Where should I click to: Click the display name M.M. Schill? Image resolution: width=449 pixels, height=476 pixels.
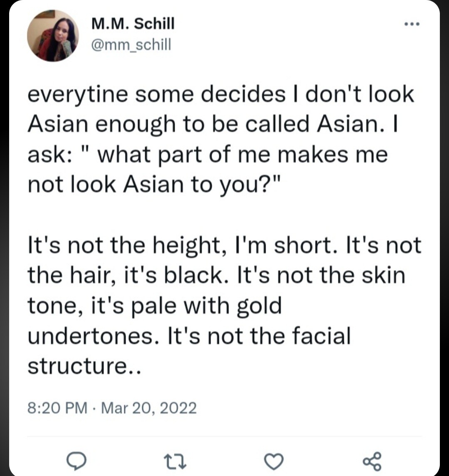click(133, 25)
